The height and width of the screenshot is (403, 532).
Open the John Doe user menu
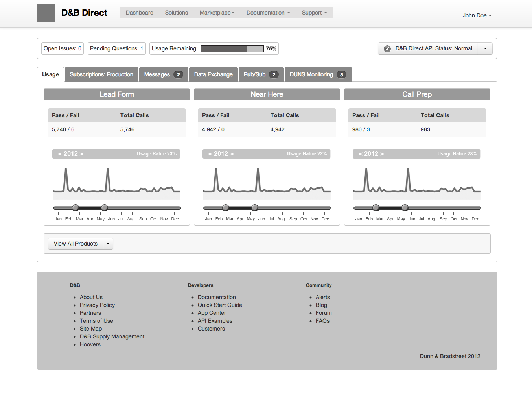477,15
